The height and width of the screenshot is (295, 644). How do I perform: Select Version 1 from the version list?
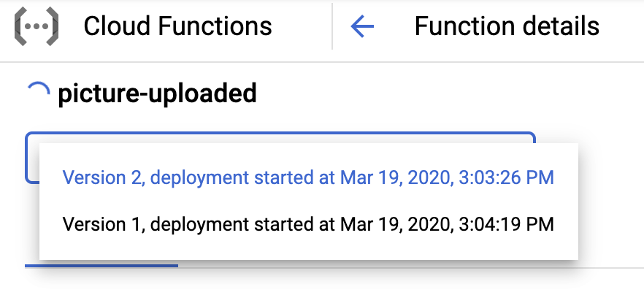[x=308, y=223]
